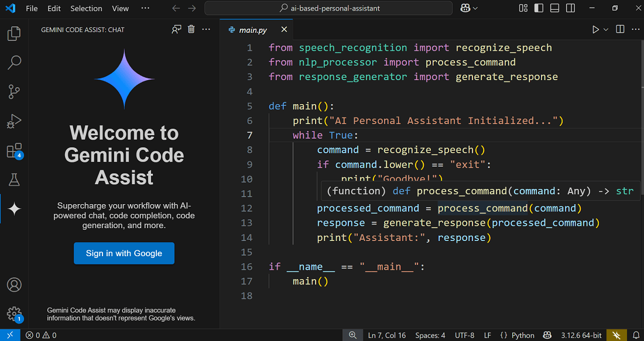Open Run and Debug view
Viewport: 644px width, 341px height.
pyautogui.click(x=15, y=122)
